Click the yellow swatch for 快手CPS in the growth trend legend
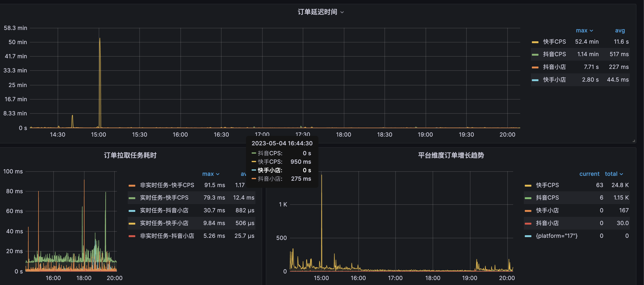Image resolution: width=644 pixels, height=285 pixels. click(528, 185)
